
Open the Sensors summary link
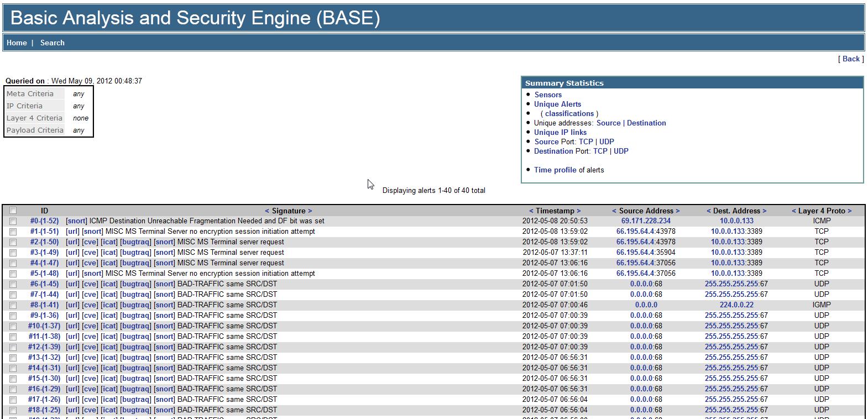tap(548, 95)
